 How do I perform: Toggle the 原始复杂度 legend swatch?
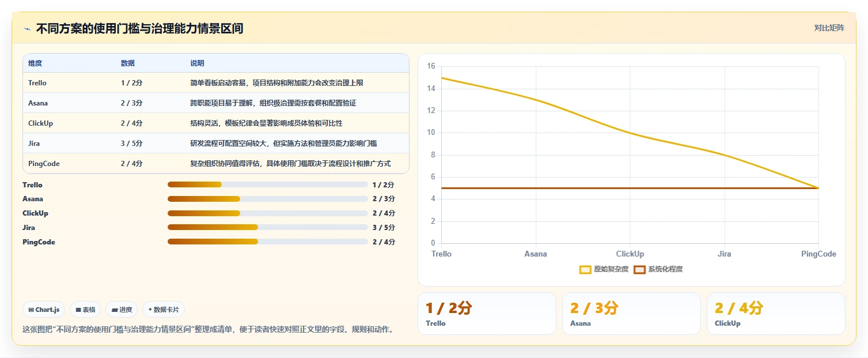(x=585, y=269)
